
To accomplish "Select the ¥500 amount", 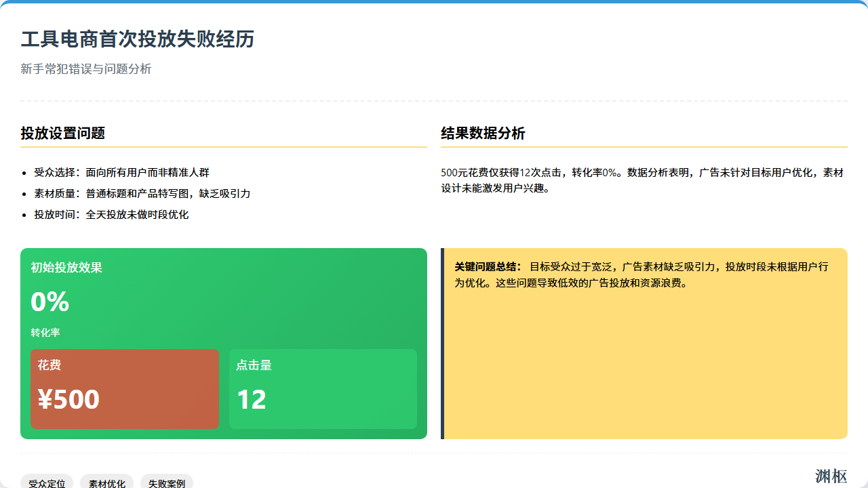I will point(69,400).
